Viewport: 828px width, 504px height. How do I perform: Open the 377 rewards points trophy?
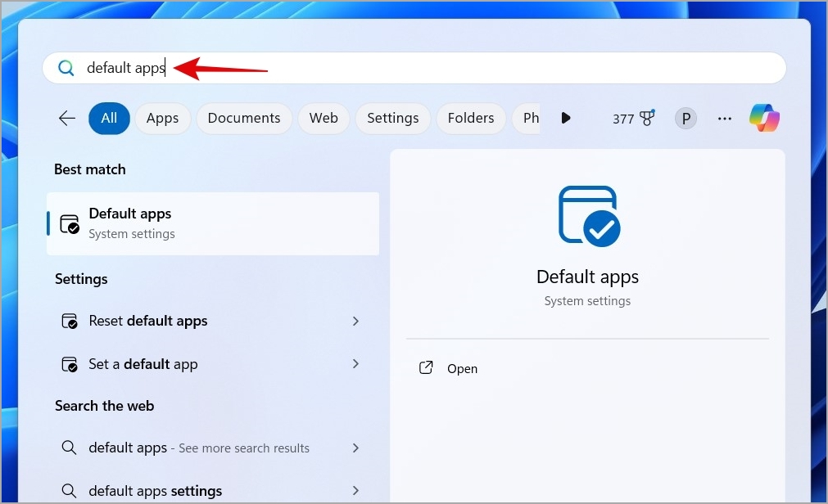633,118
